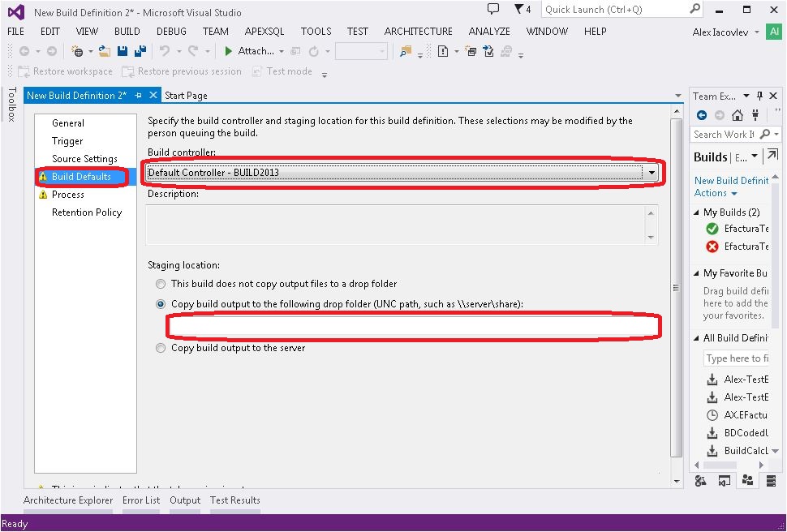This screenshot has height=532, width=787.
Task: Collapse the All Build Definitions section
Action: pyautogui.click(x=696, y=338)
